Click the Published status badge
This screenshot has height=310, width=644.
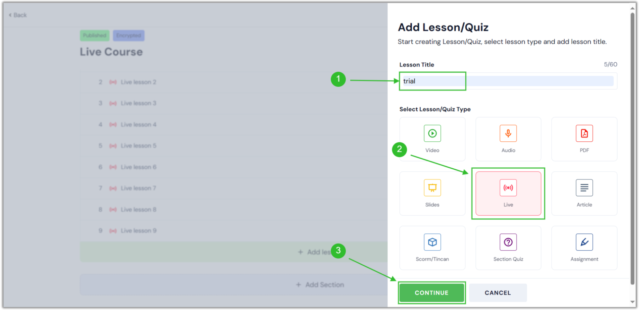click(94, 35)
